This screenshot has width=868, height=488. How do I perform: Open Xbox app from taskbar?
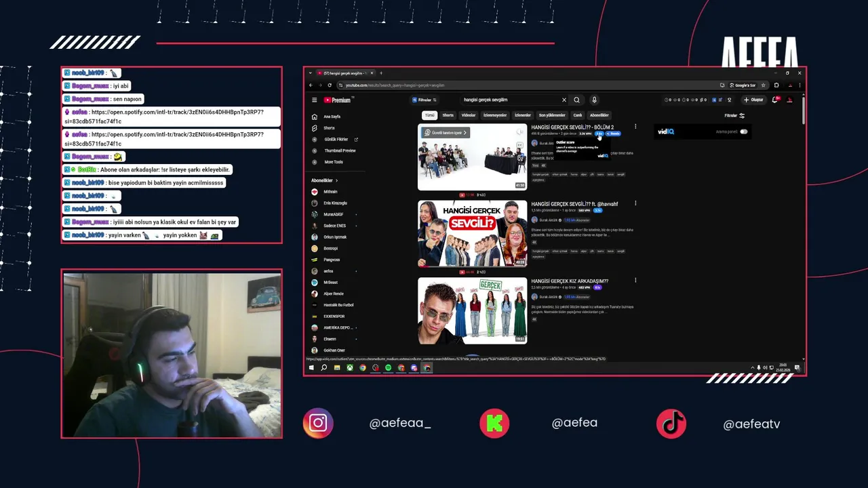[x=350, y=368]
